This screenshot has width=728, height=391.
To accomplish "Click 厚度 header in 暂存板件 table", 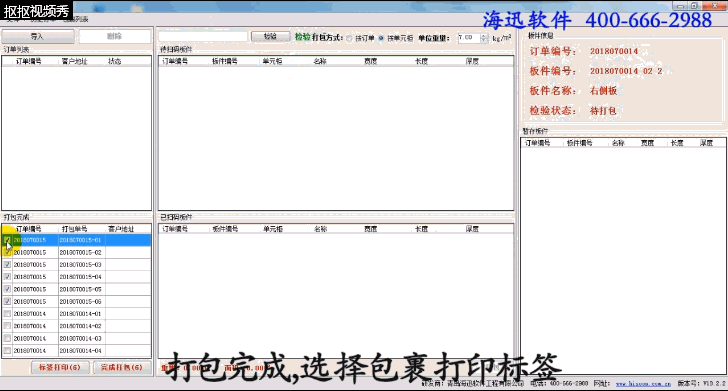I will point(706,143).
